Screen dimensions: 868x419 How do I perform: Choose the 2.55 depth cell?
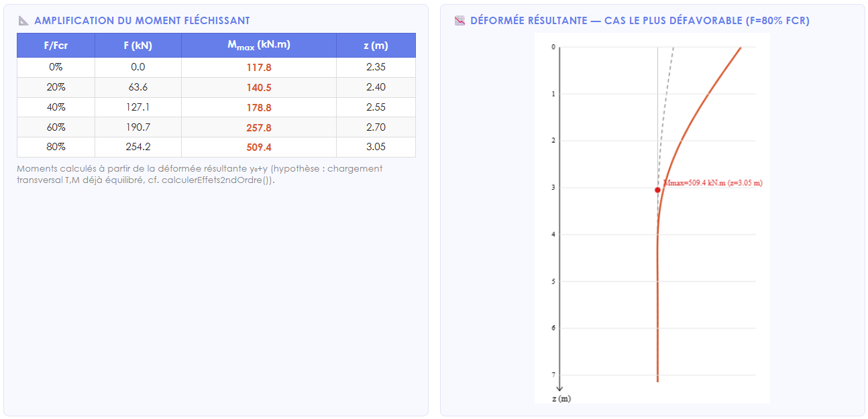click(x=376, y=107)
